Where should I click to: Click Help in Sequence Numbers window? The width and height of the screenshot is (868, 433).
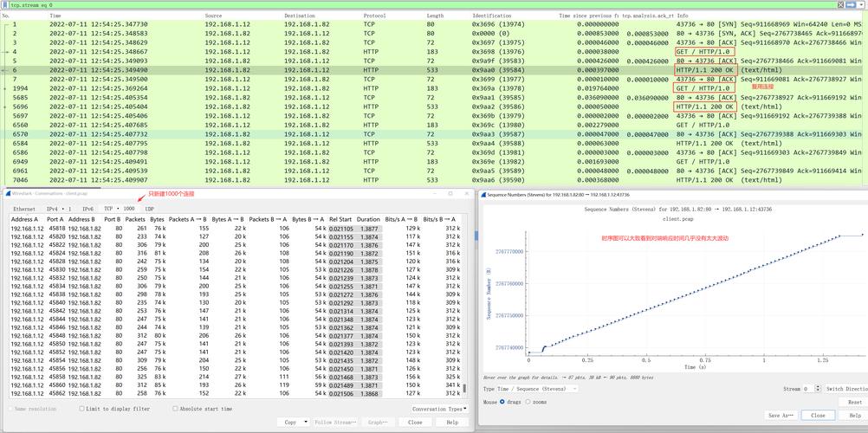(855, 415)
